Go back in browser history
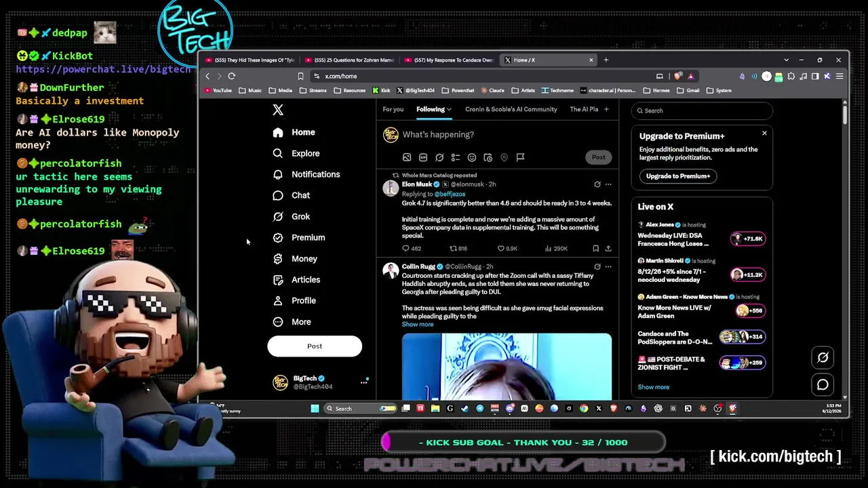Screen dimensions: 868x488 (x=208, y=76)
